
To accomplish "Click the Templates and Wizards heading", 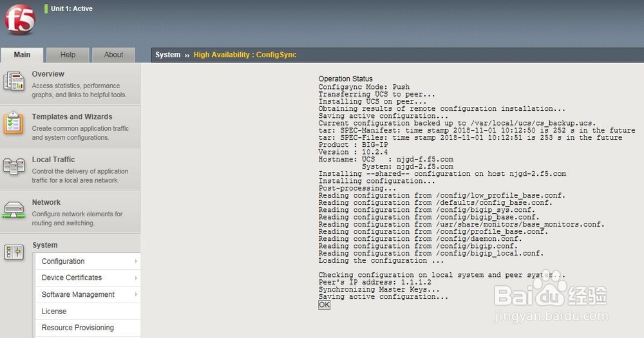I will pyautogui.click(x=72, y=117).
